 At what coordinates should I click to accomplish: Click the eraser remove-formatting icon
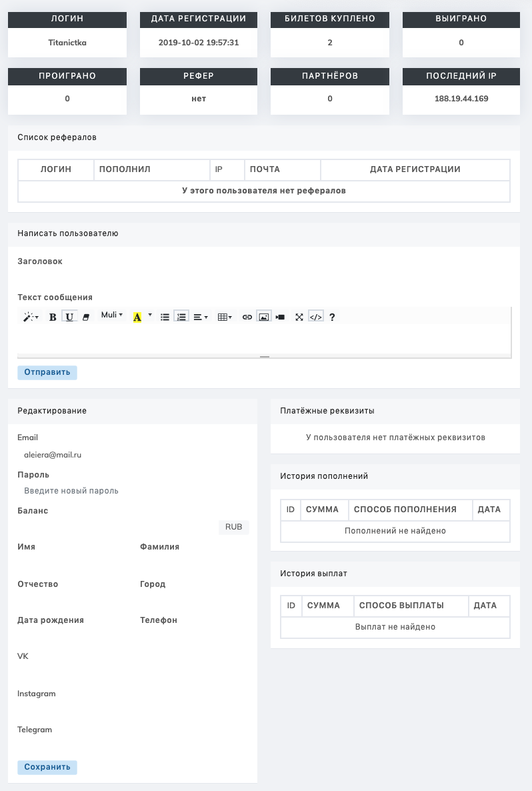tap(85, 317)
